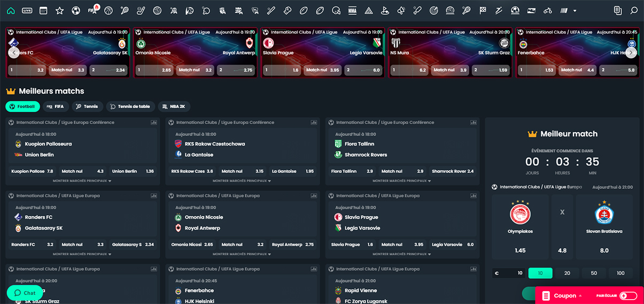Bet on Union Berlin at 1.36

[133, 171]
